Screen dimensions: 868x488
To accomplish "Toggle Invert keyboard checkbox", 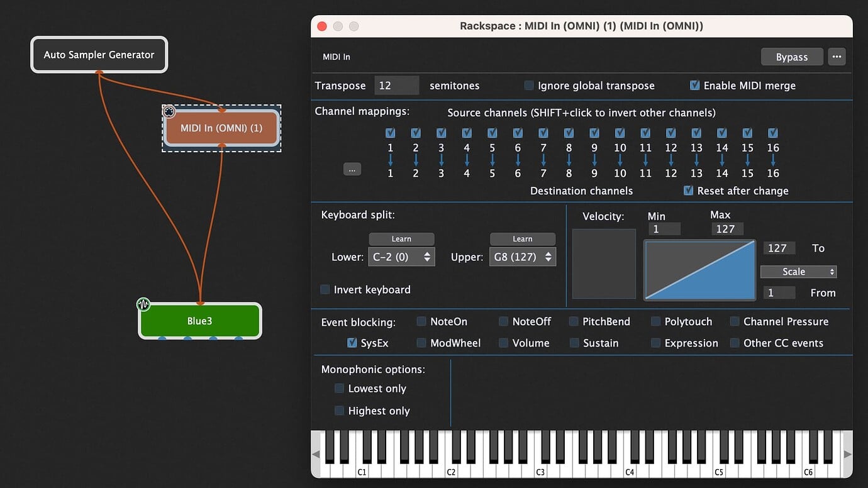I will pyautogui.click(x=325, y=290).
